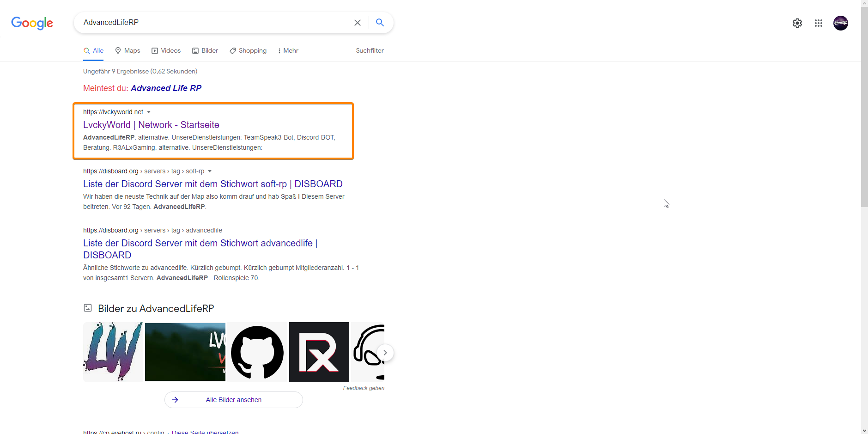Click the Suchfilter button

pyautogui.click(x=370, y=51)
